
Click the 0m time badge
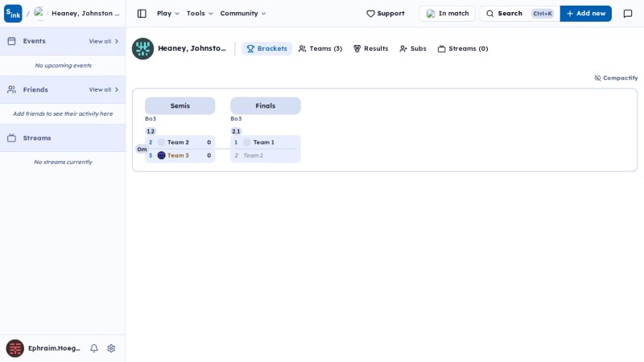tap(142, 150)
